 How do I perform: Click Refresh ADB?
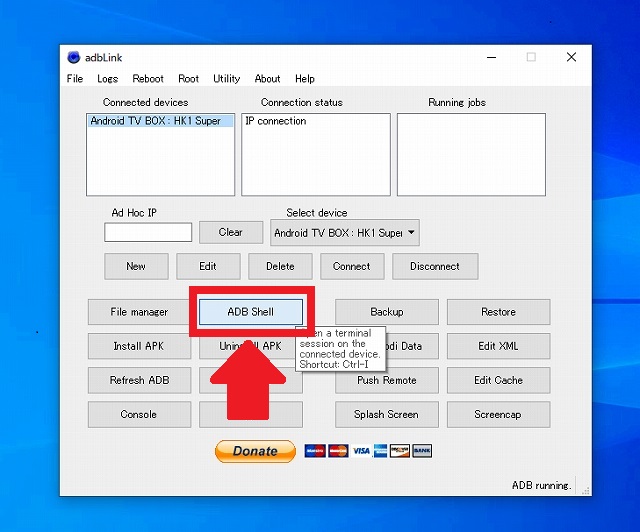(x=139, y=380)
